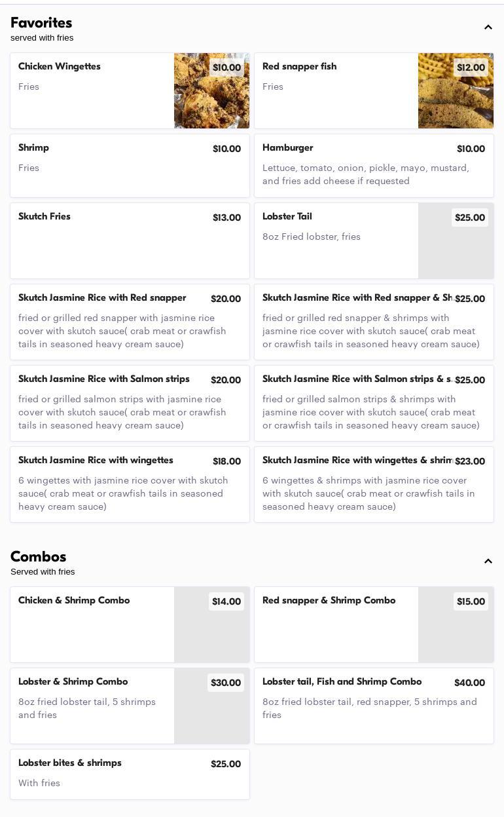
Task: Collapse the Favorites section chevron
Action: [488, 28]
